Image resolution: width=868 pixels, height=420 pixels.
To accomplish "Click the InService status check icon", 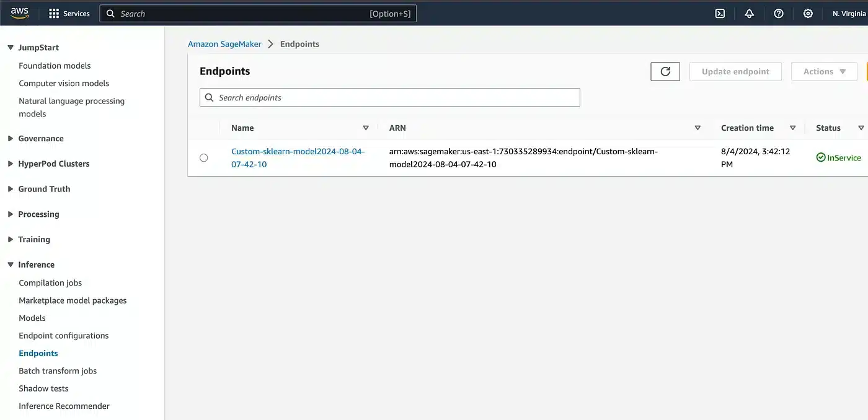I will click(821, 158).
